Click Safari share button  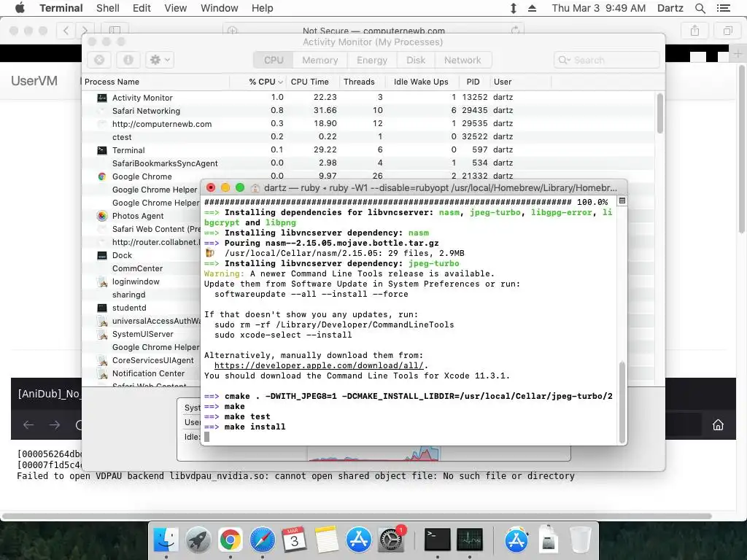coord(694,31)
